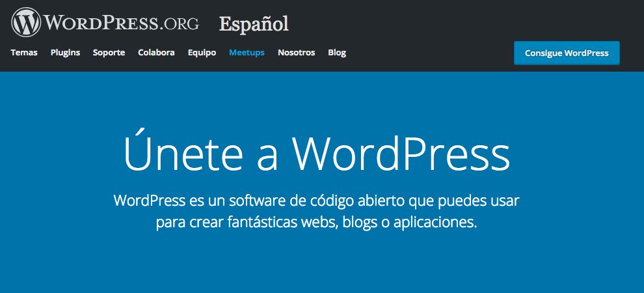Visit the highlighted Meetups menu item

click(247, 53)
